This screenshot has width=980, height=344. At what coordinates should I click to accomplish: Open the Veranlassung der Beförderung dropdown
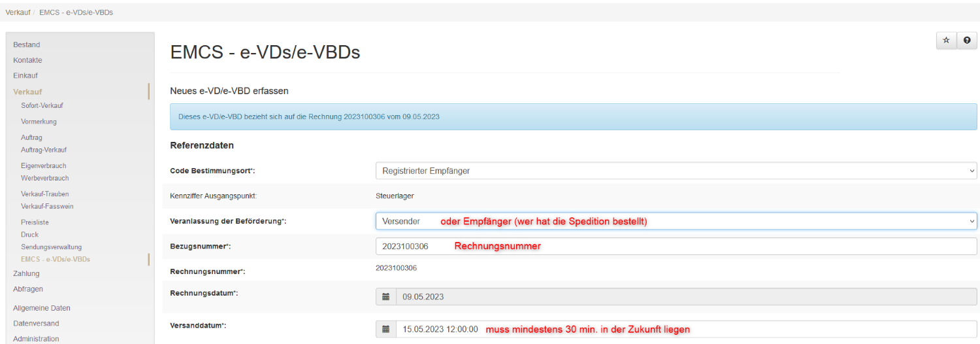click(676, 221)
